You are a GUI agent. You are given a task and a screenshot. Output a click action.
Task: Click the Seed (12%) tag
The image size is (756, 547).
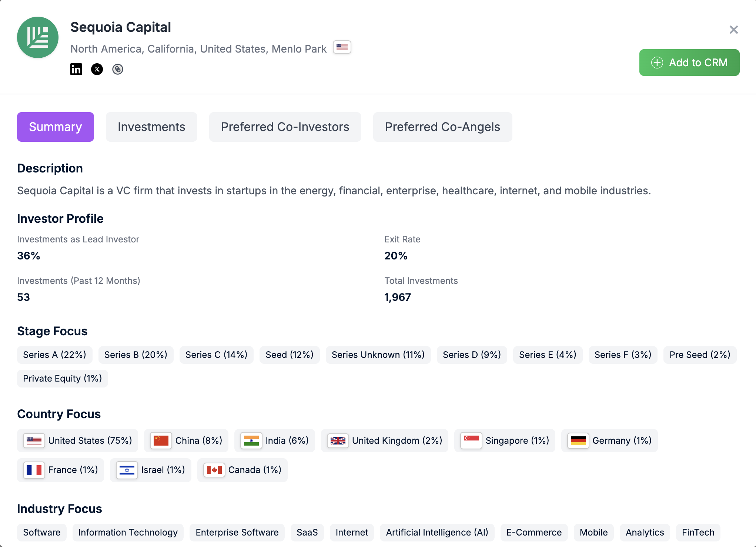tap(290, 355)
